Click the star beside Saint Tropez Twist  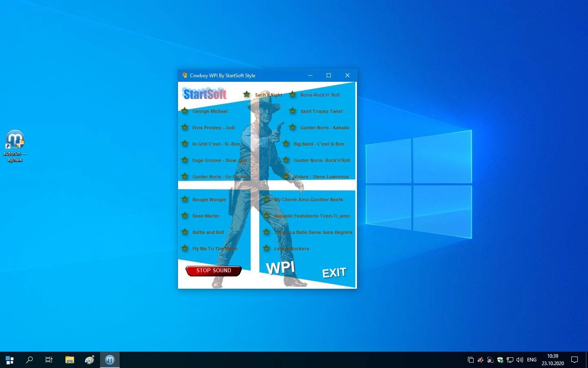pos(292,111)
